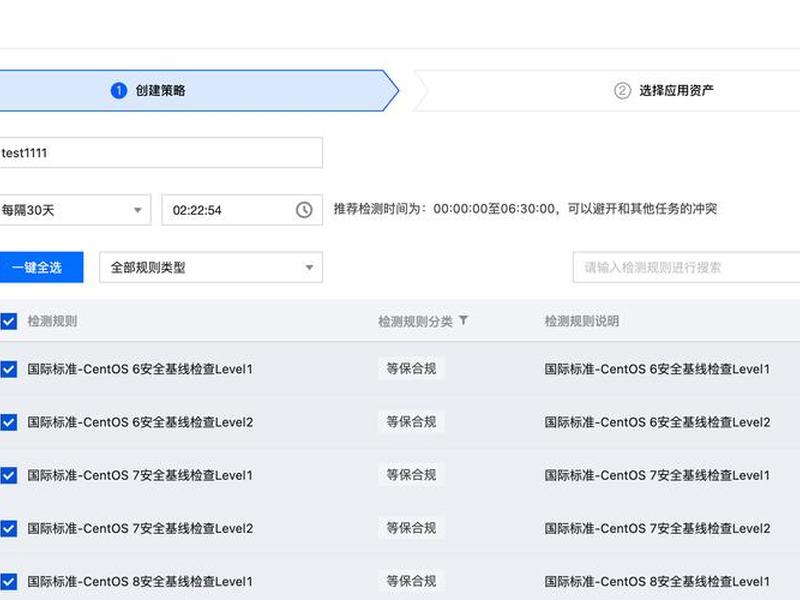Select rule name 国际标准-CentOS 6安全基线检查Level1

click(x=140, y=369)
